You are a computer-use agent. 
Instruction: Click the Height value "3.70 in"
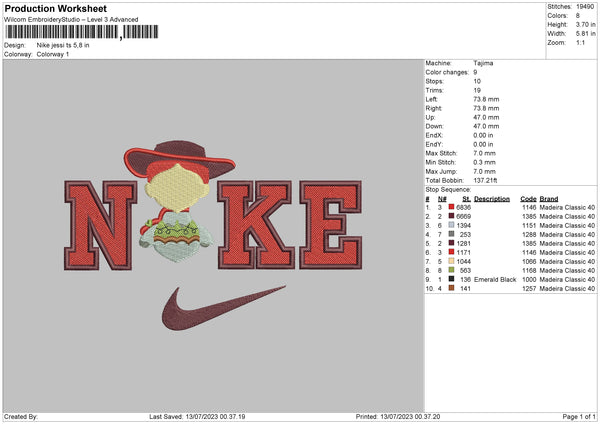point(585,24)
